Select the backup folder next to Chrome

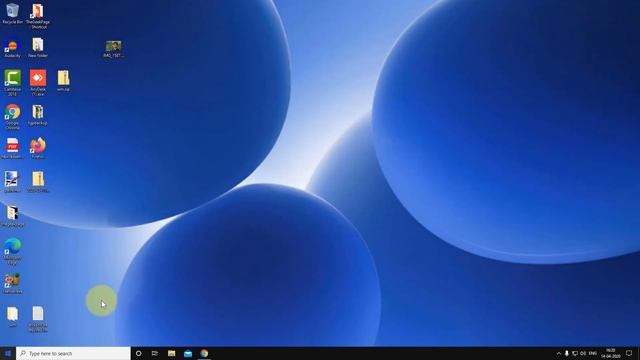point(38,115)
